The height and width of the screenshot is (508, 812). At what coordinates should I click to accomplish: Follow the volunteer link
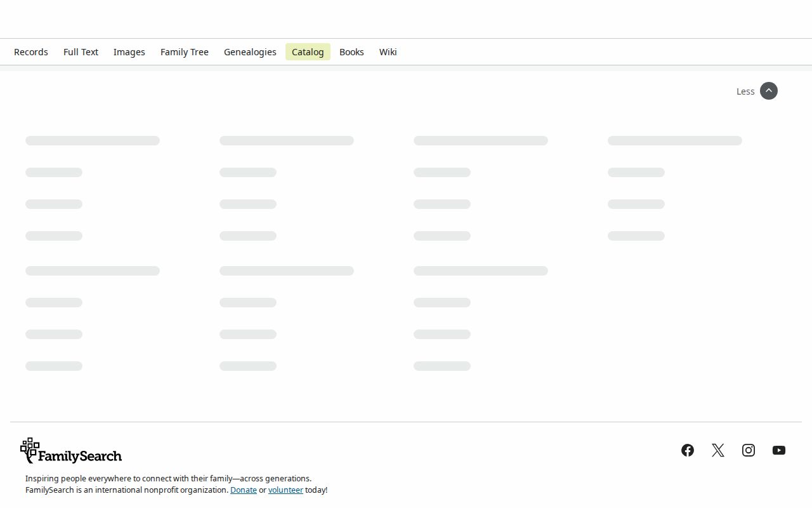pos(285,490)
